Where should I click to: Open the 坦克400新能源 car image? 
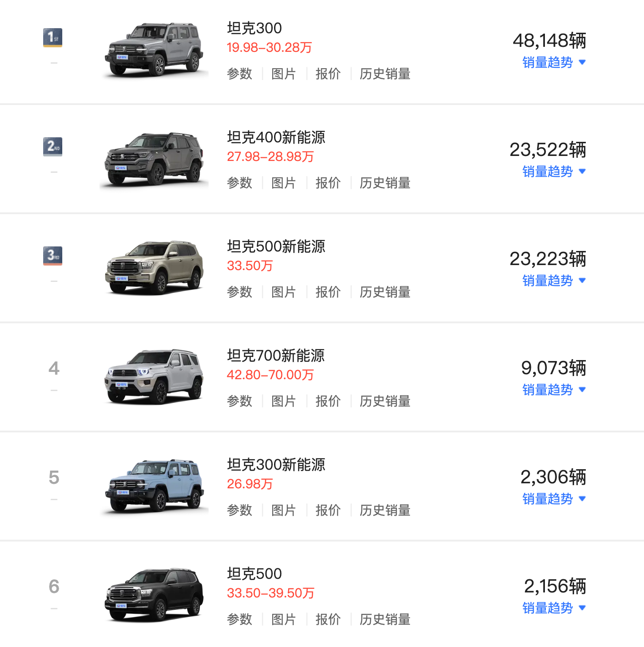(155, 159)
